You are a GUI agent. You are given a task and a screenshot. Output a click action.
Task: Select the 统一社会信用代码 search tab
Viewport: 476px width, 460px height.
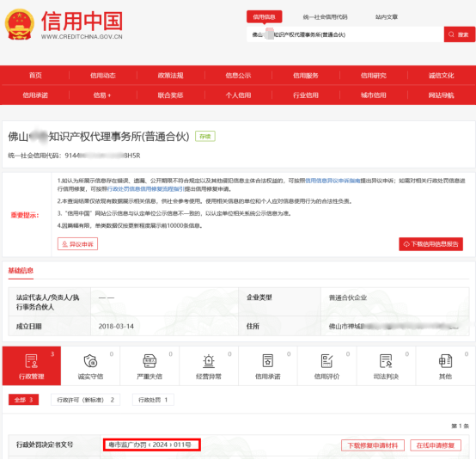pos(325,17)
